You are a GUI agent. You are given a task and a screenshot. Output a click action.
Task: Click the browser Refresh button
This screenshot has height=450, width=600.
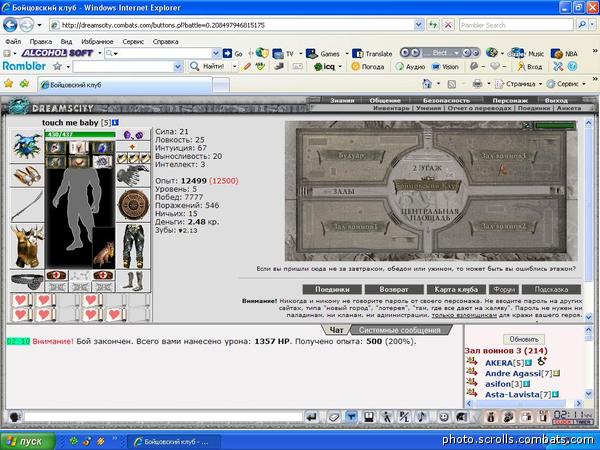[433, 25]
